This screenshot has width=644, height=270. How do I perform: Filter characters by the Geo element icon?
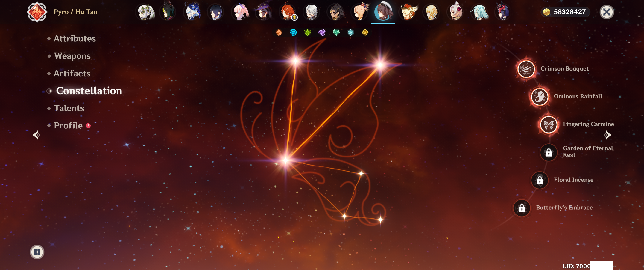point(365,32)
